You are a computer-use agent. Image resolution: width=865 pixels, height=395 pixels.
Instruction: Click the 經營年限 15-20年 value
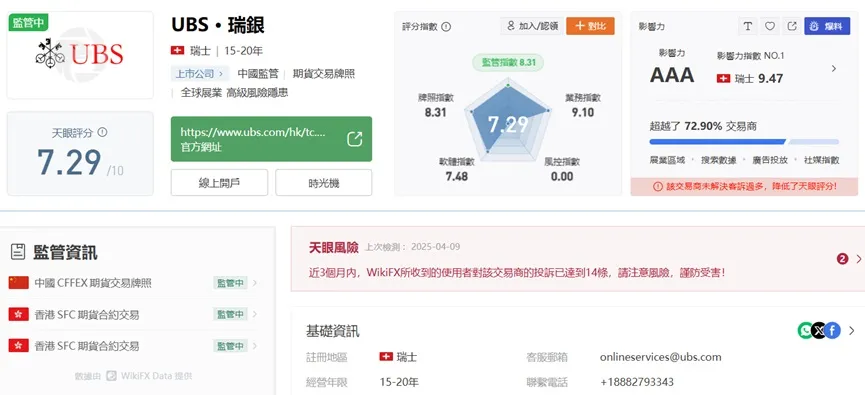(x=399, y=382)
